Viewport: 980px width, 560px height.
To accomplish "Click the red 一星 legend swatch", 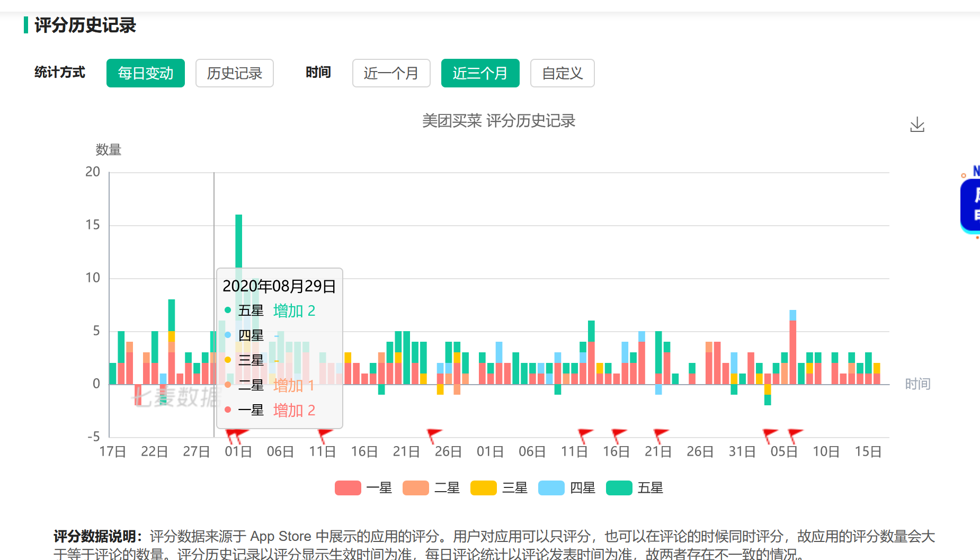I will click(x=348, y=488).
